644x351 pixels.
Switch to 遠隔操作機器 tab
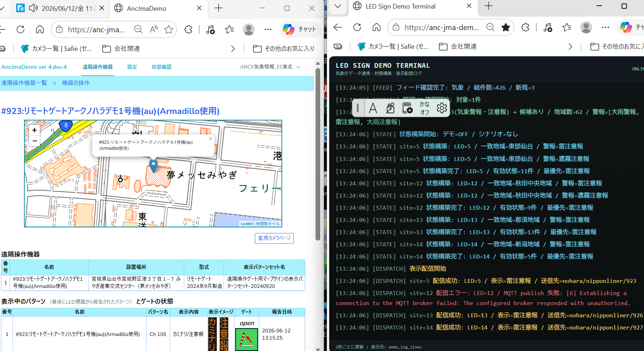click(98, 67)
